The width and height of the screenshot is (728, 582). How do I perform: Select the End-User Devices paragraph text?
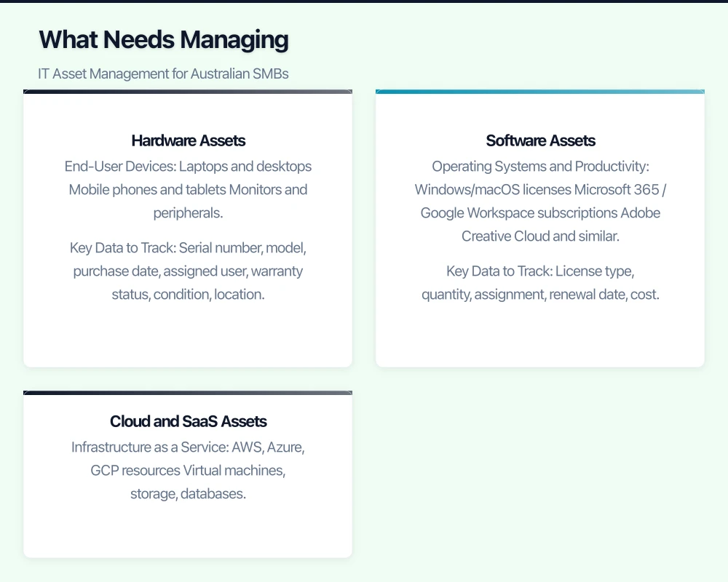(188, 189)
